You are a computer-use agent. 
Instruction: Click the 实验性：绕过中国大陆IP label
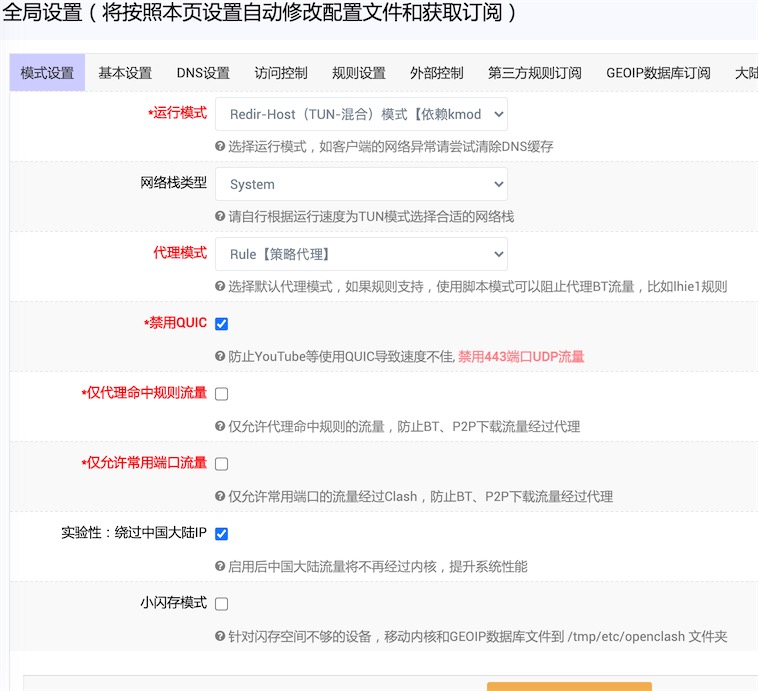click(x=134, y=532)
